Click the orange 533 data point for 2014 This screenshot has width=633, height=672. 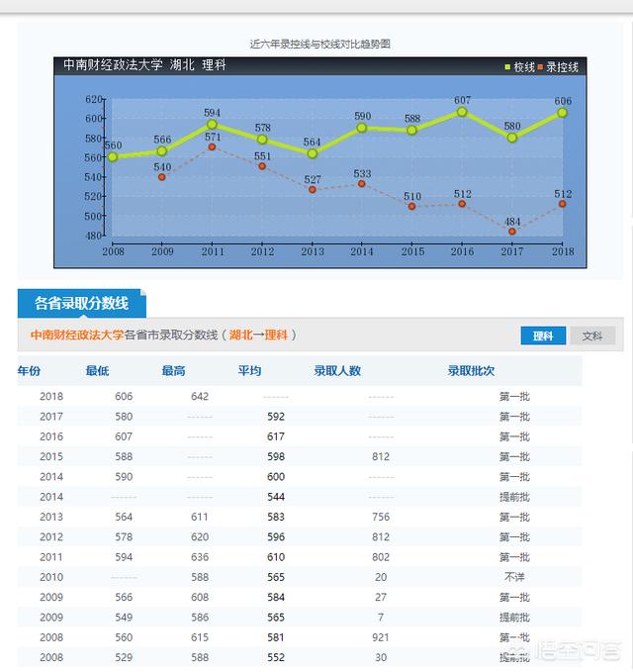pos(362,184)
